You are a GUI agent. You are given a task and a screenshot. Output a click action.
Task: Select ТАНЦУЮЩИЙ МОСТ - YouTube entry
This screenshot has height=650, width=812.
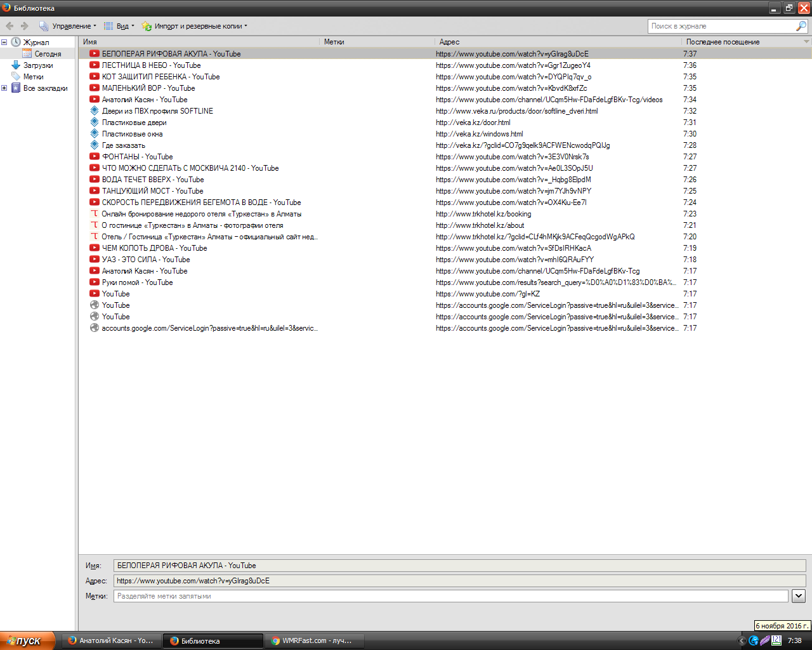pyautogui.click(x=153, y=191)
